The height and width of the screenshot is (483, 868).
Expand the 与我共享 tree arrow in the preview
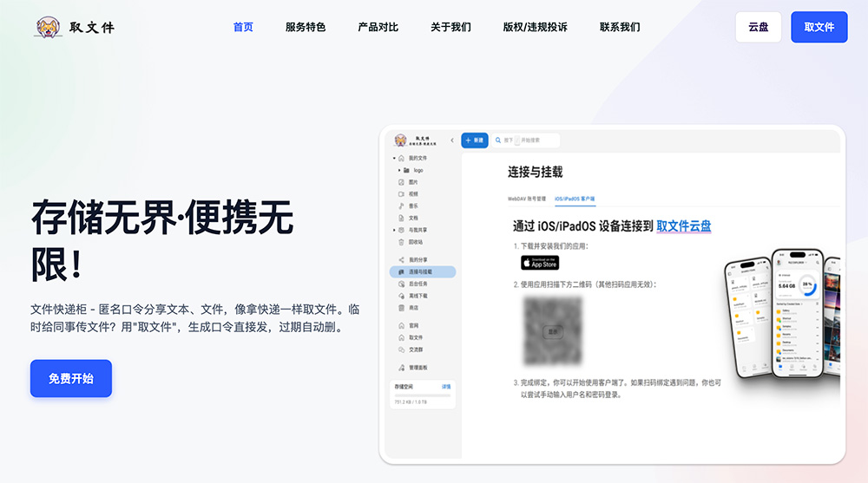tap(394, 230)
